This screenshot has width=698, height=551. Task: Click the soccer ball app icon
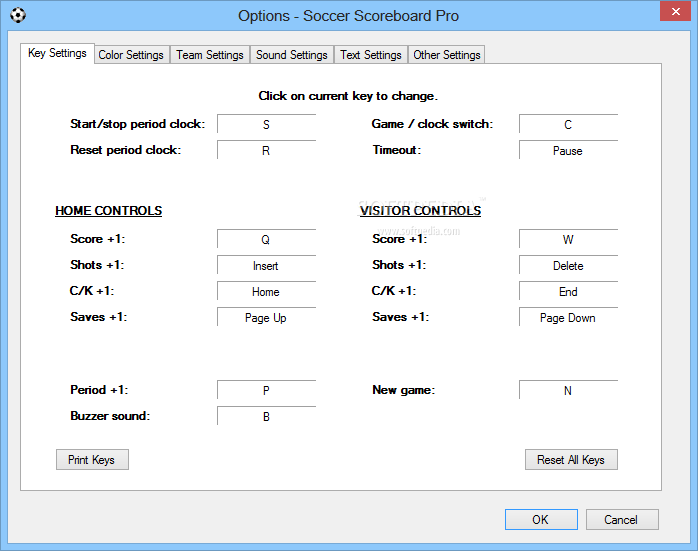pos(18,15)
